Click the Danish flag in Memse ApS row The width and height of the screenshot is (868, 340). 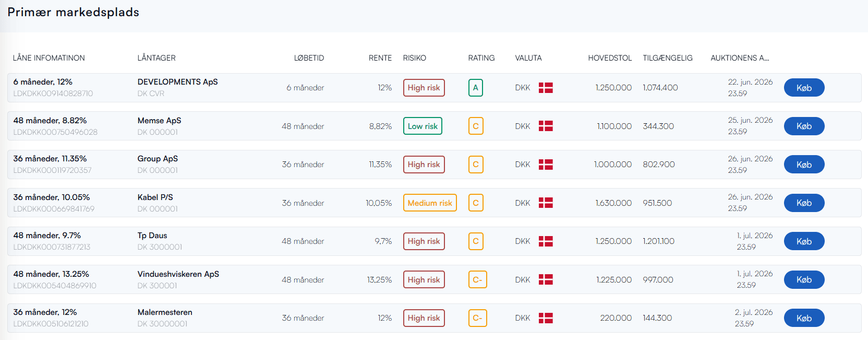[x=546, y=126]
